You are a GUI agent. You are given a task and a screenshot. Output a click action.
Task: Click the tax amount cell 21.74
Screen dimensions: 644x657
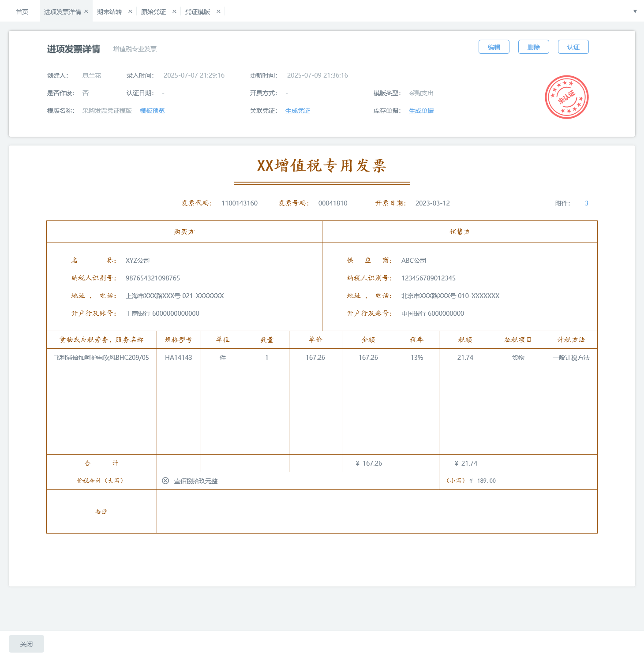point(465,358)
